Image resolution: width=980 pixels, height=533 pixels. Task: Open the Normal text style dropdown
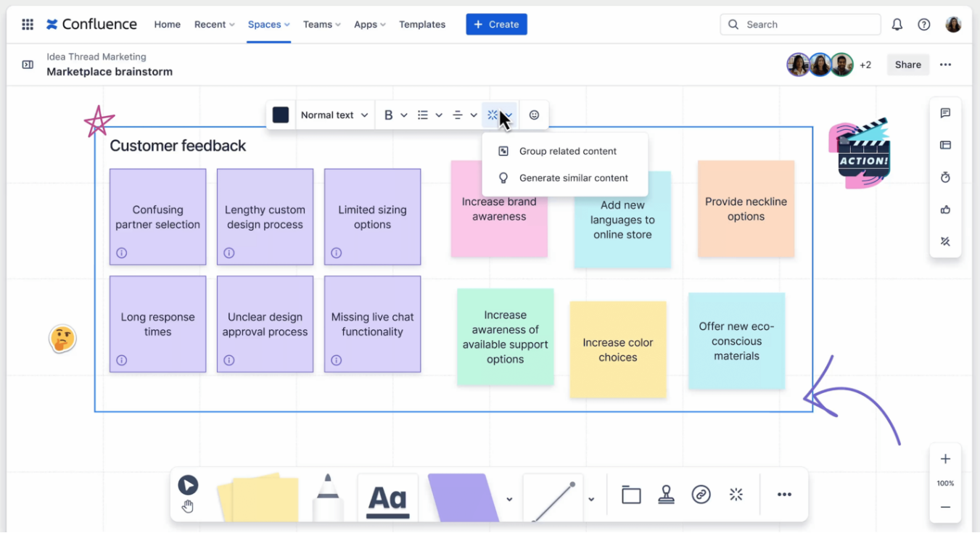(x=334, y=115)
